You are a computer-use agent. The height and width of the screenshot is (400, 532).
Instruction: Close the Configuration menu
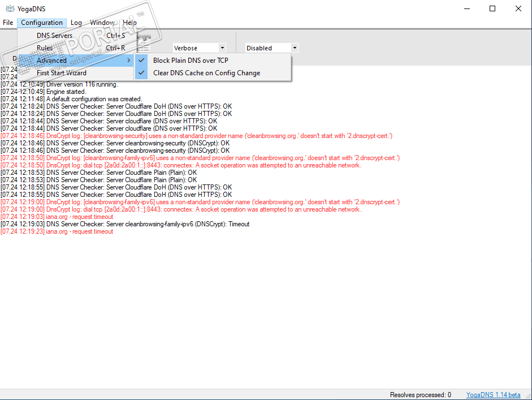(x=42, y=23)
